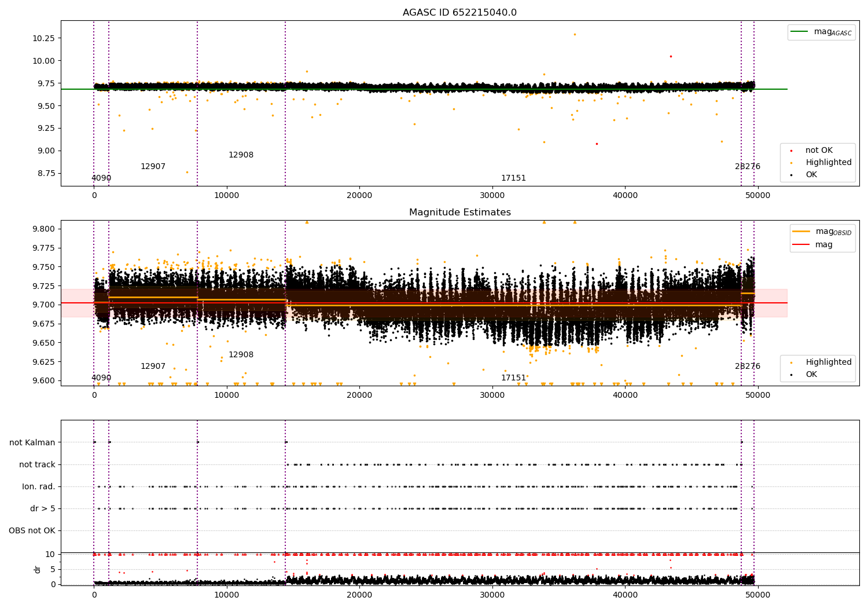The width and height of the screenshot is (868, 608).
Task: Click the 30000 x-axis tick in middle plot
Action: pos(492,395)
